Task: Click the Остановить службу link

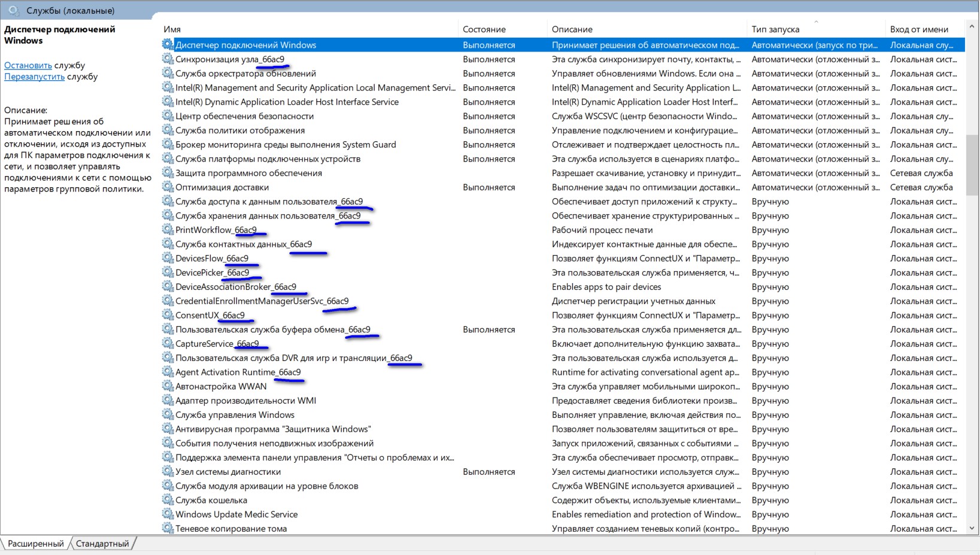Action: [x=28, y=65]
